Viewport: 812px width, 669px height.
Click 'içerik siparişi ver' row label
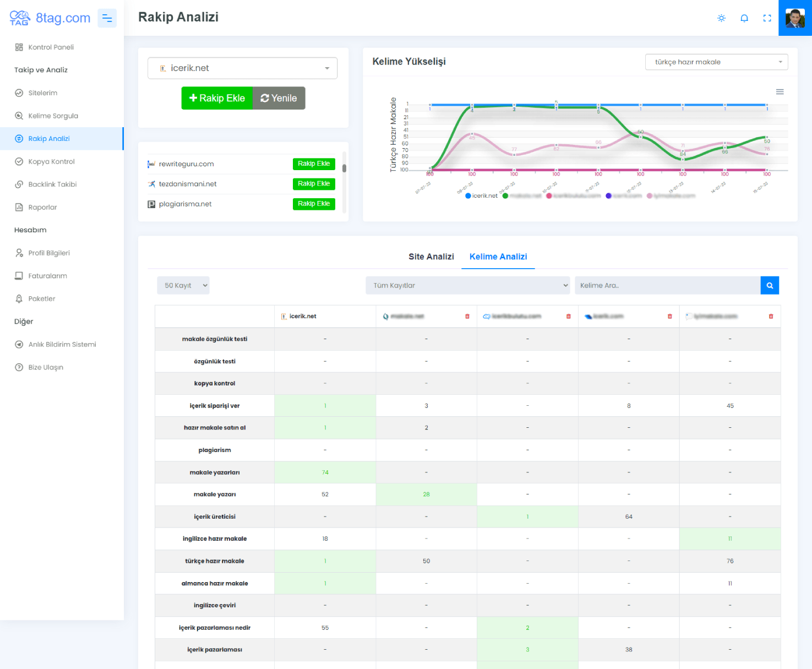[215, 406]
